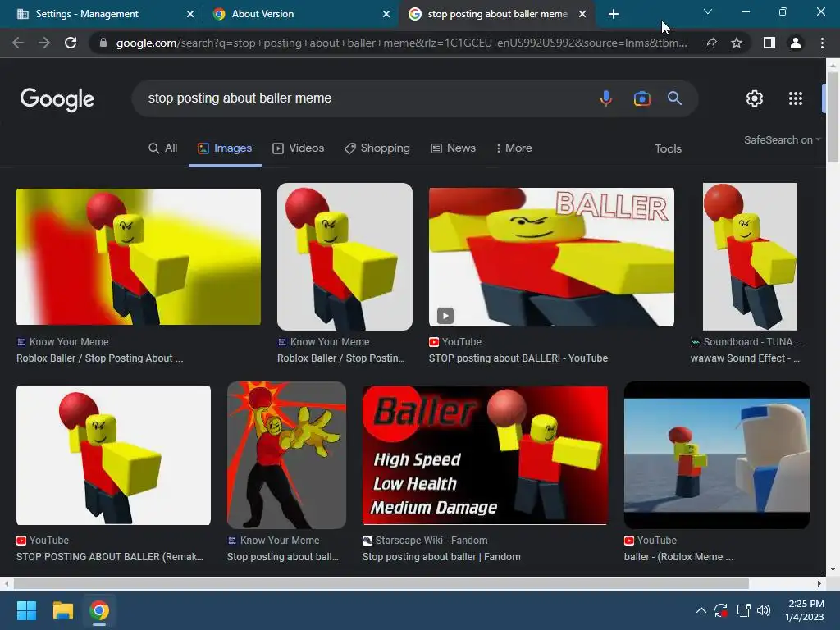Click the voice search microphone icon
840x630 pixels.
pyautogui.click(x=606, y=98)
